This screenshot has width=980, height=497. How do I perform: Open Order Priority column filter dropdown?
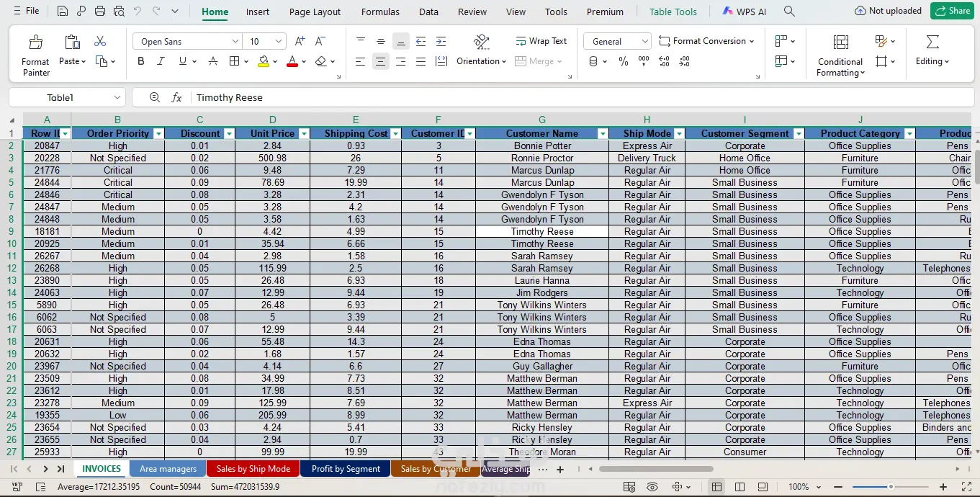158,133
